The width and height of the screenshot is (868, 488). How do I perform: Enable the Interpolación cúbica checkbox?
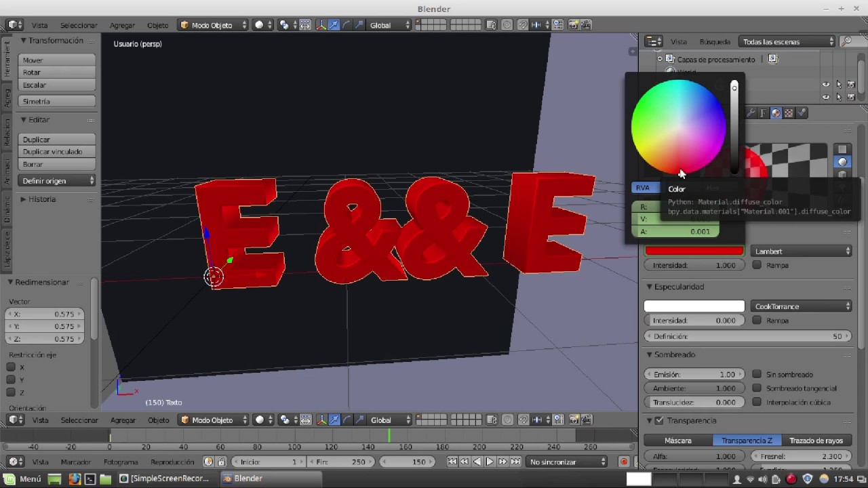pos(757,402)
